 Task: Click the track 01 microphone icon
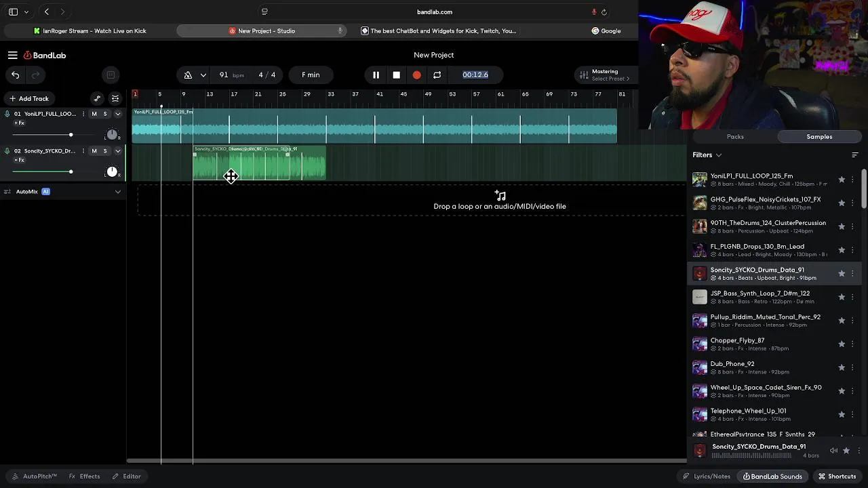tap(7, 114)
